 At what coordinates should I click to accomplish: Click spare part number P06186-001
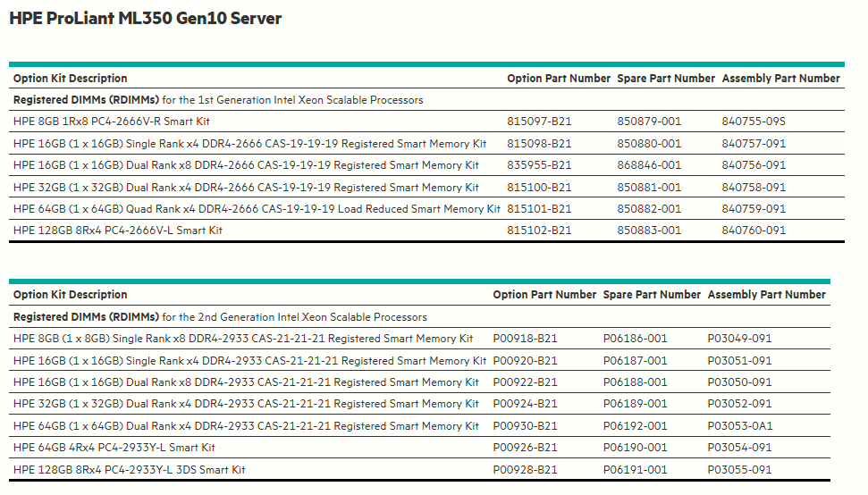(x=636, y=338)
